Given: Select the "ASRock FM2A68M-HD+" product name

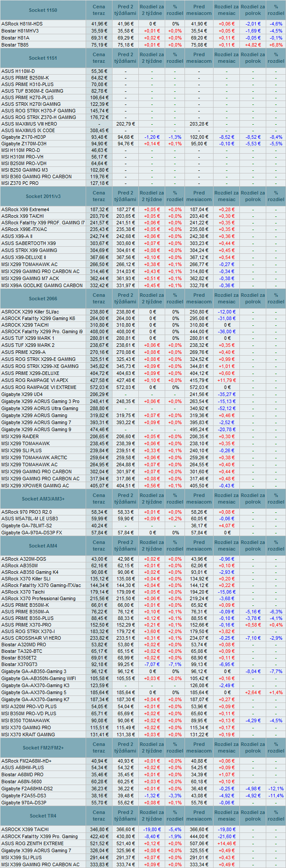Looking at the screenshot, I should coord(26,761).
